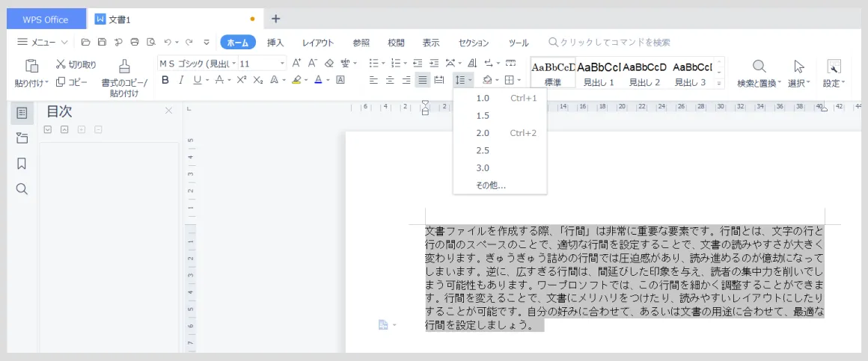Apply subscript X₂ formatting
The height and width of the screenshot is (361, 868).
pos(258,80)
